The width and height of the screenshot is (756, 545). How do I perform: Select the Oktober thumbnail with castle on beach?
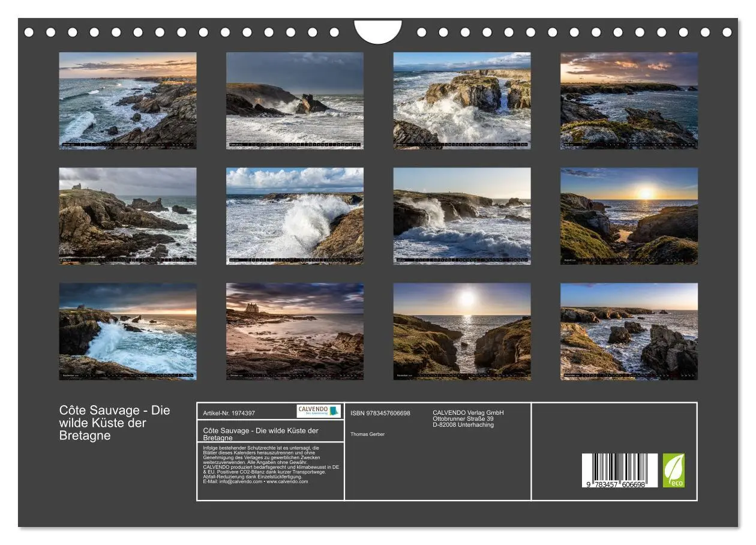coord(295,331)
